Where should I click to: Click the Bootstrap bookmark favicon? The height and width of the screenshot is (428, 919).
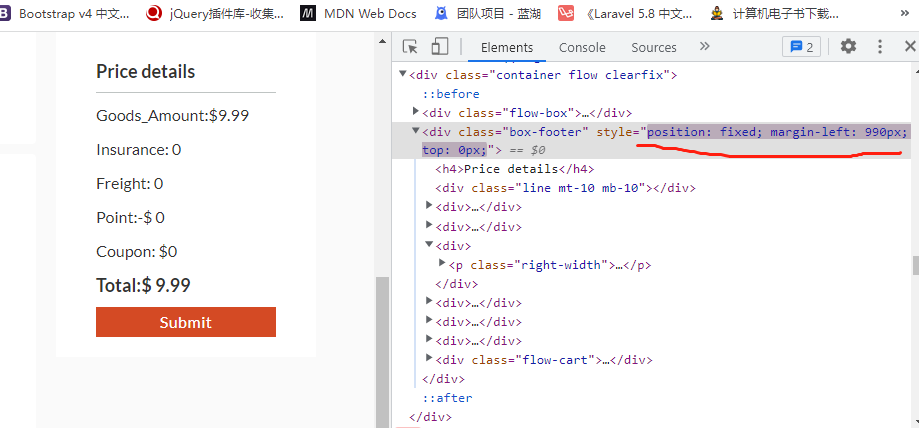click(x=5, y=13)
